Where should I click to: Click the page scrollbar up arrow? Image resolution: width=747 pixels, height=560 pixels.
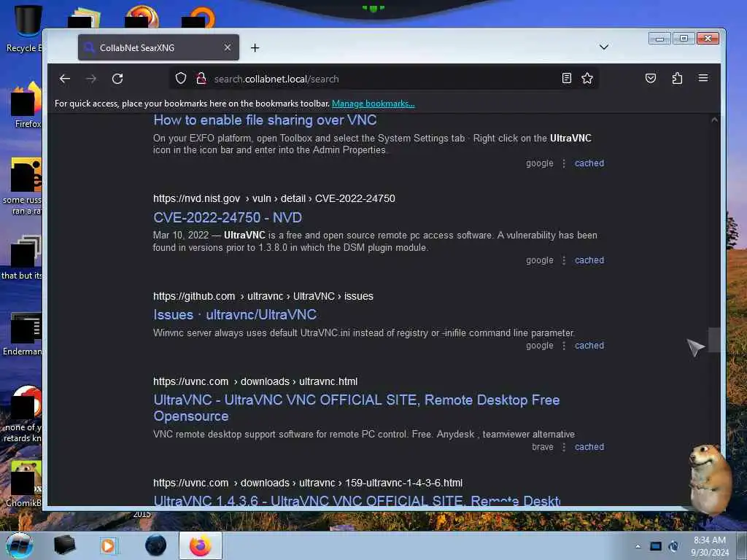[x=714, y=120]
